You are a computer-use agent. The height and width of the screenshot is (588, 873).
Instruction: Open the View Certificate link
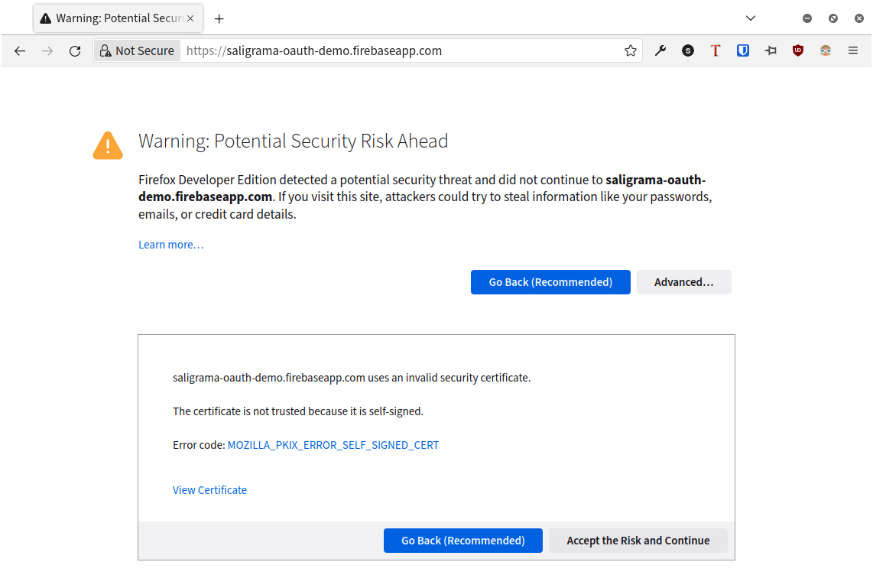(x=209, y=490)
